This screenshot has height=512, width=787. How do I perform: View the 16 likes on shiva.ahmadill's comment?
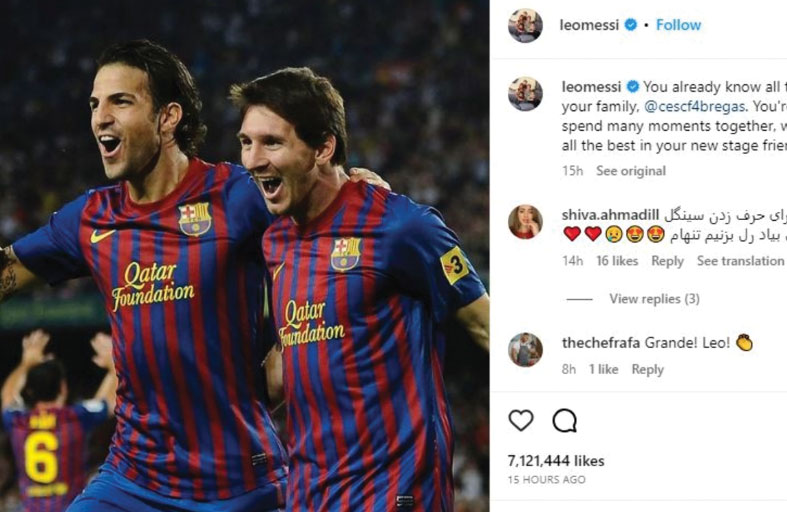617,261
